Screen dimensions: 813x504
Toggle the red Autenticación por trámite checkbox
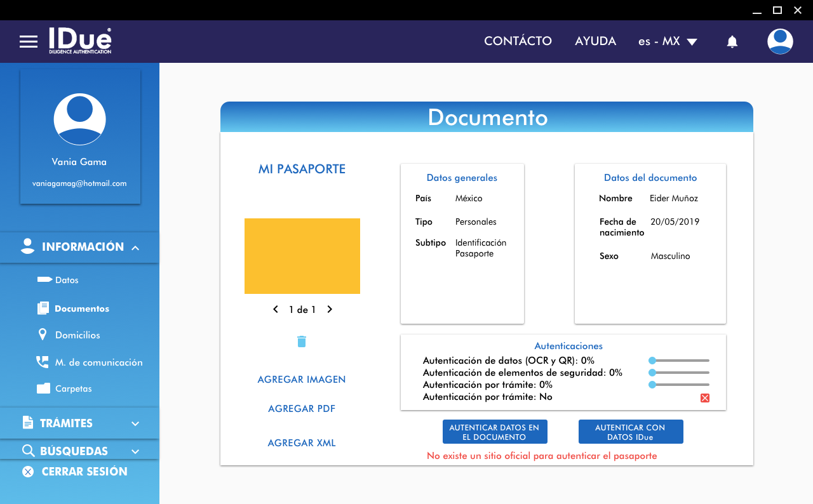tap(704, 398)
